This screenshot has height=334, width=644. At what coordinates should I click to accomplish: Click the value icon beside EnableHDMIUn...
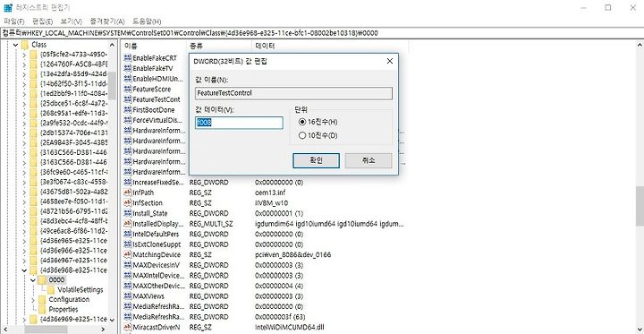click(128, 79)
